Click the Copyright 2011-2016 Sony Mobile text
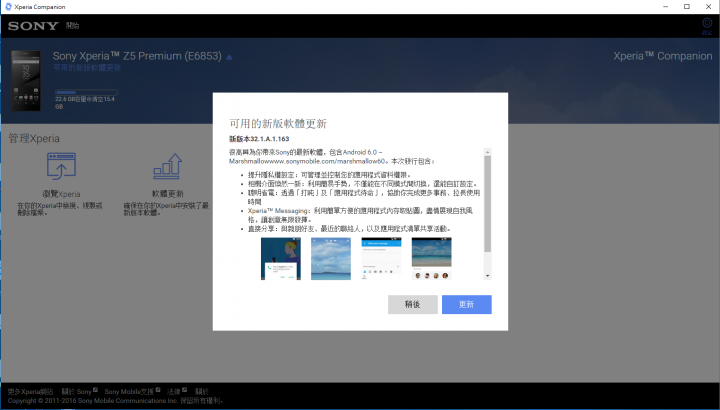Screen dimensions: 720x410 115,401
